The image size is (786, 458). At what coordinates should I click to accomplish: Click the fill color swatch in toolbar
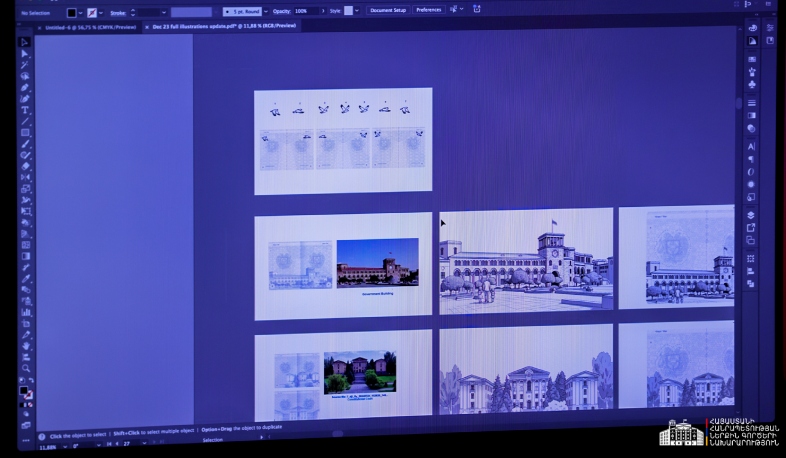[24, 391]
